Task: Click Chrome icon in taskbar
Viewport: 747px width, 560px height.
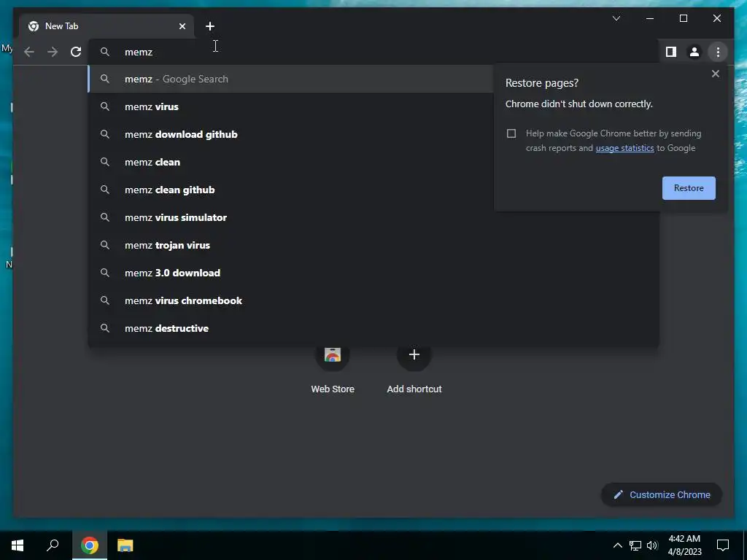Action: [90, 545]
